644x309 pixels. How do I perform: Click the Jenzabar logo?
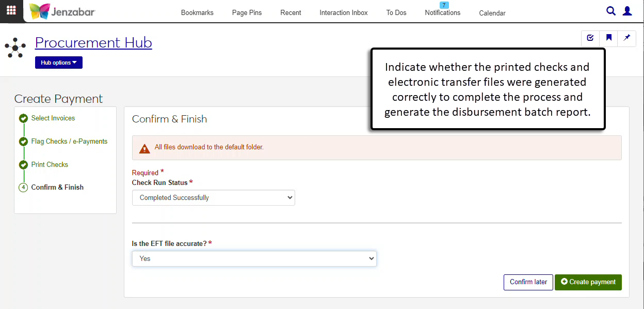(x=62, y=11)
